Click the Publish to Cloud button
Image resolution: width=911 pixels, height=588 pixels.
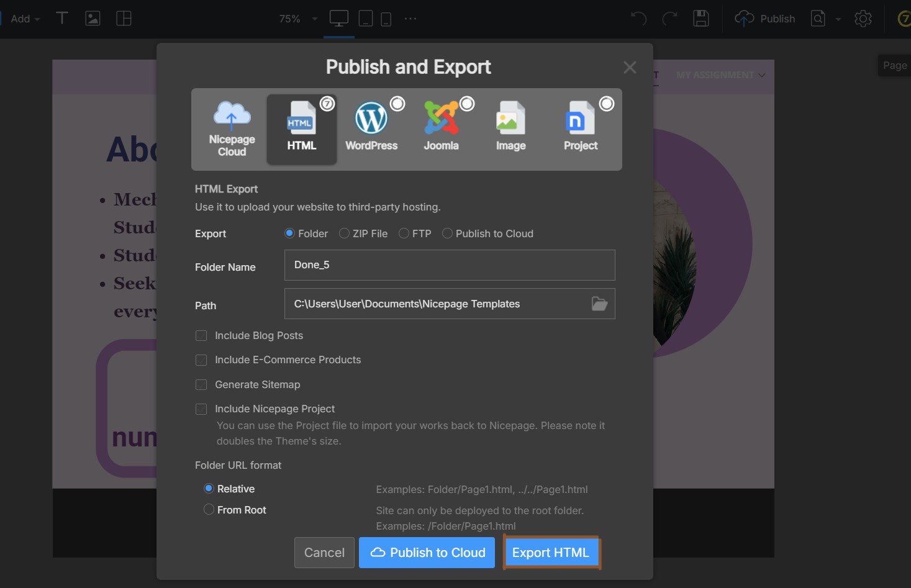click(x=427, y=552)
